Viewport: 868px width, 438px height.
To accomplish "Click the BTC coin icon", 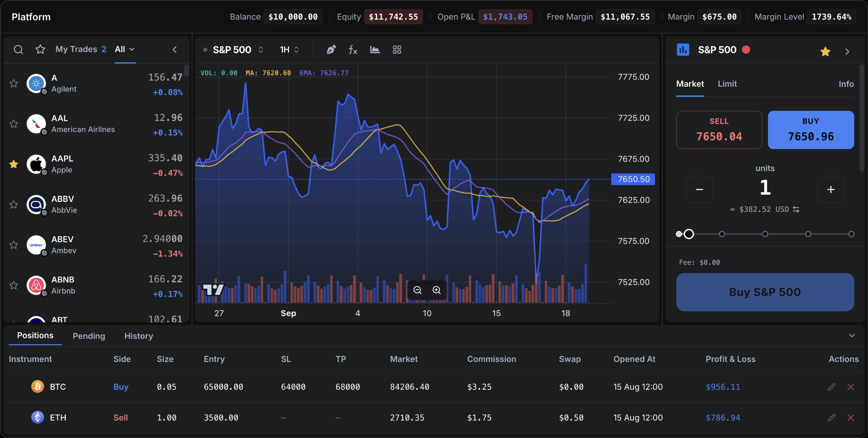I will click(37, 387).
